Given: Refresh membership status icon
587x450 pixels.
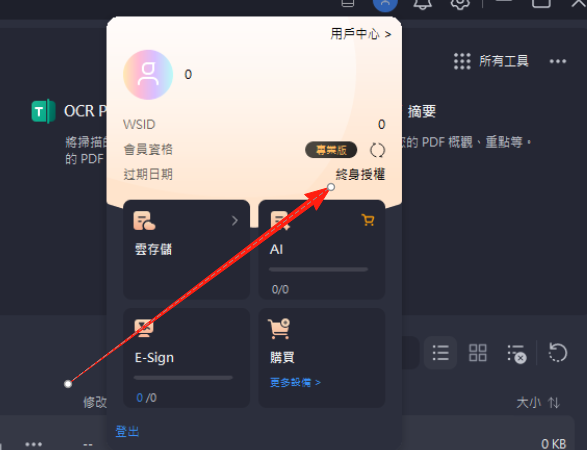Looking at the screenshot, I should [377, 150].
